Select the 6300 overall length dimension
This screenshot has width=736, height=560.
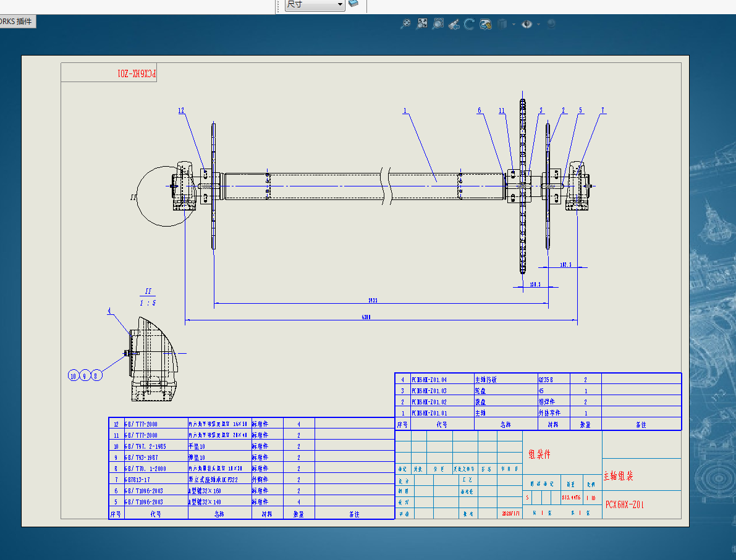366,317
